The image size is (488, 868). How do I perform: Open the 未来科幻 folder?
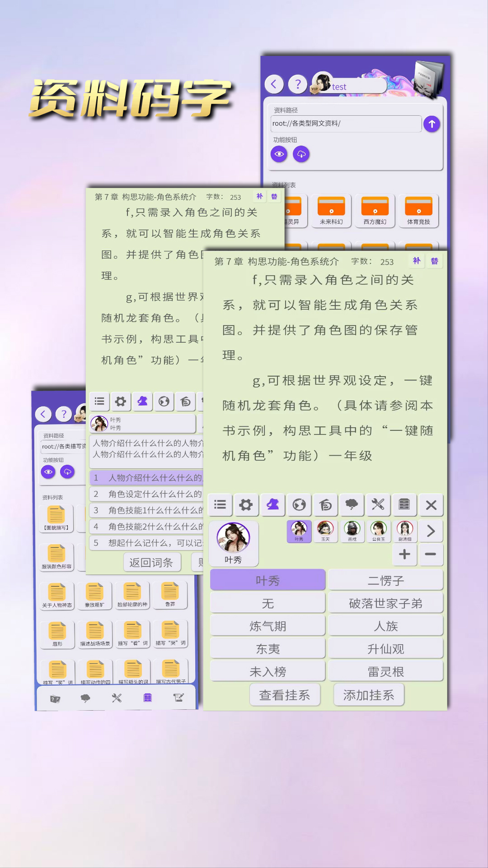[x=331, y=211]
